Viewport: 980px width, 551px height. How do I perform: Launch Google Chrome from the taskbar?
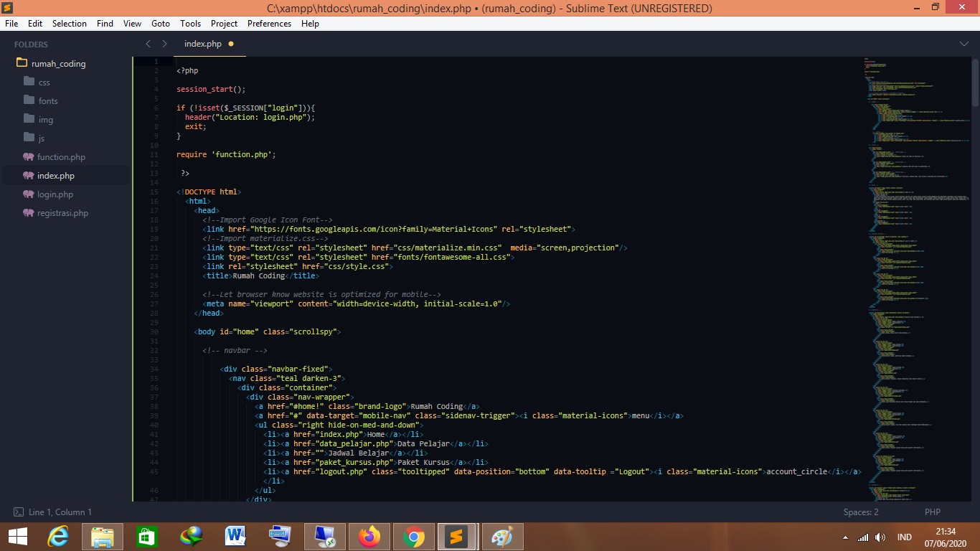coord(413,537)
